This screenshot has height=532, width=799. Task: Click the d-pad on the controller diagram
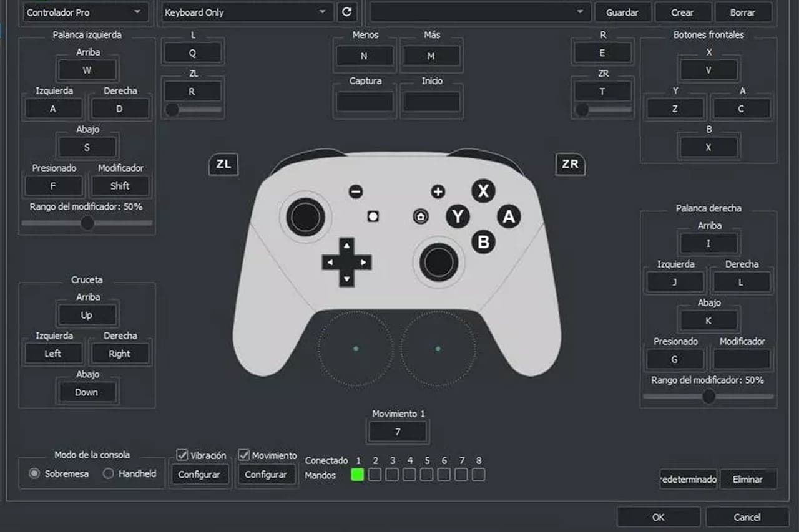tap(346, 262)
